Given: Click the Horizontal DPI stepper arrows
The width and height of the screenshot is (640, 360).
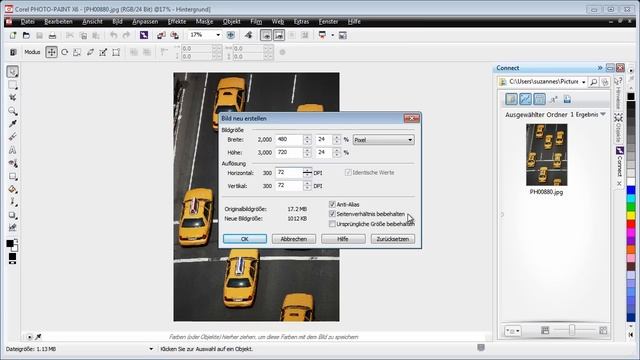Looking at the screenshot, I should click(x=307, y=173).
